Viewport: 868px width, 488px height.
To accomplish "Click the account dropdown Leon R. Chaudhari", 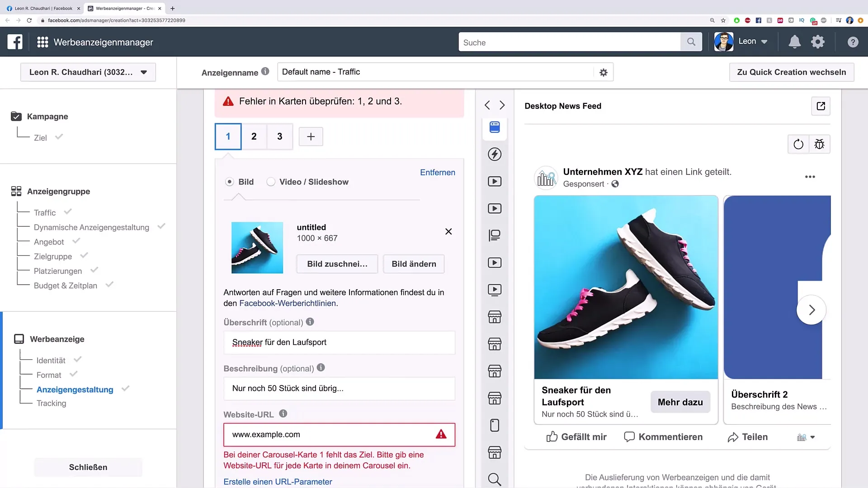I will (88, 71).
